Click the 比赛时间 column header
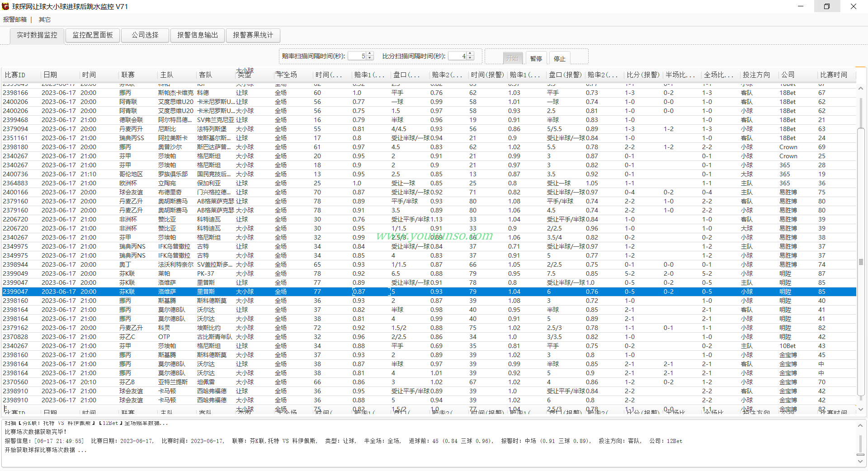Viewport: 868px width, 471px height. click(838, 75)
